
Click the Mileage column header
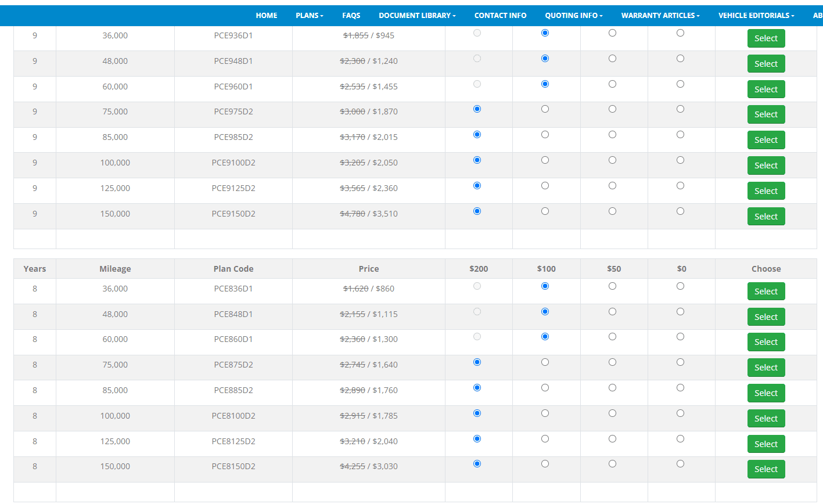115,269
